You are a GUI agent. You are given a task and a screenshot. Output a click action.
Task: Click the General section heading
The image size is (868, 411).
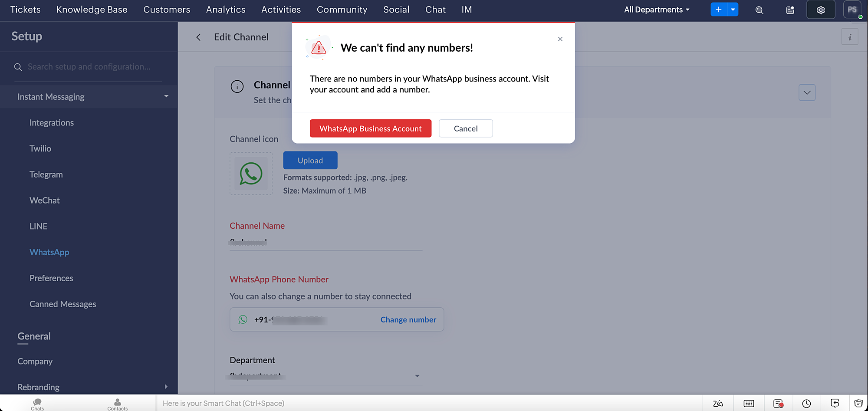(x=34, y=336)
